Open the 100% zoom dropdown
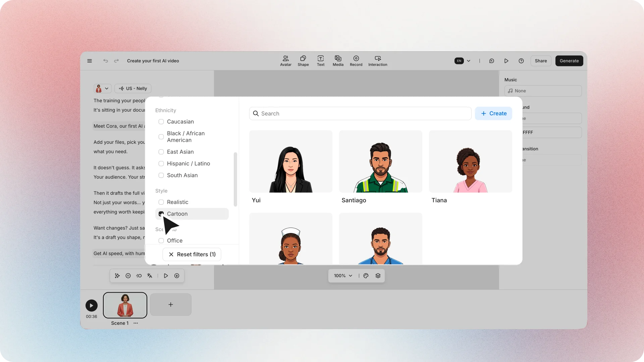644x362 pixels. click(x=343, y=276)
